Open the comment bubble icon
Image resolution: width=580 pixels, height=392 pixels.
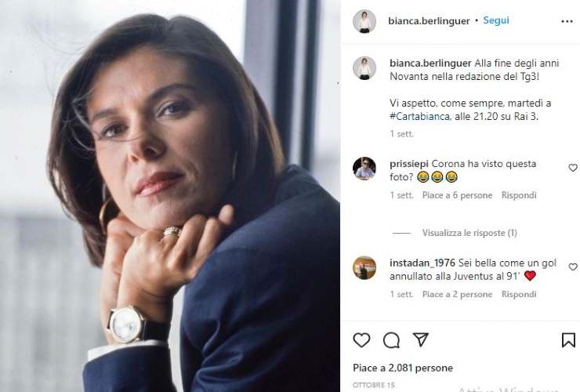click(391, 339)
